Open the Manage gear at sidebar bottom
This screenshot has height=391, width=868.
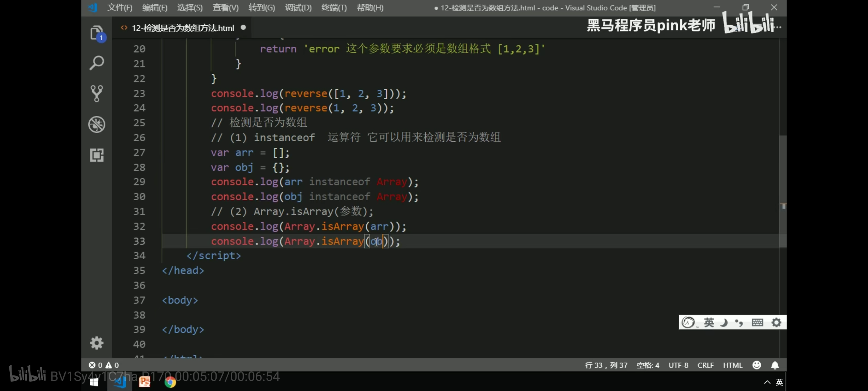click(97, 342)
